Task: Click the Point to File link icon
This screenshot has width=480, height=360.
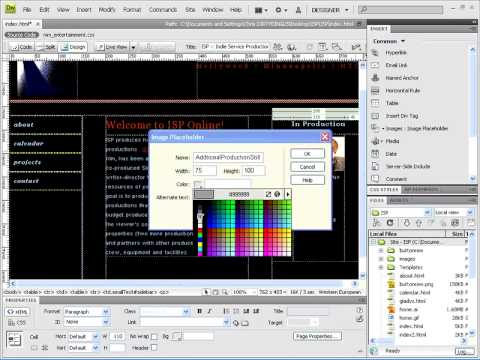Action: [236, 323]
